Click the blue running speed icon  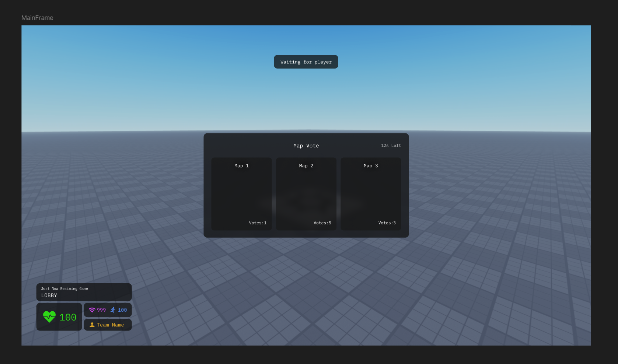pyautogui.click(x=113, y=310)
